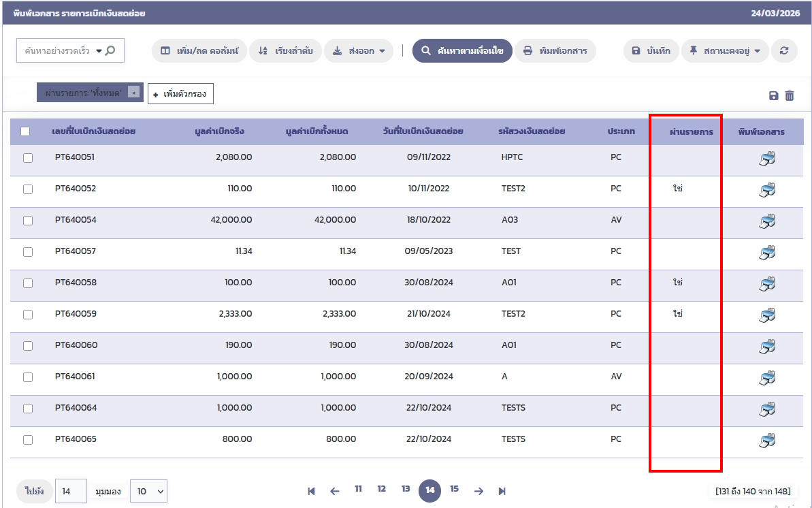
Task: Open the rows-per-page dropdown showing 10
Action: [148, 491]
